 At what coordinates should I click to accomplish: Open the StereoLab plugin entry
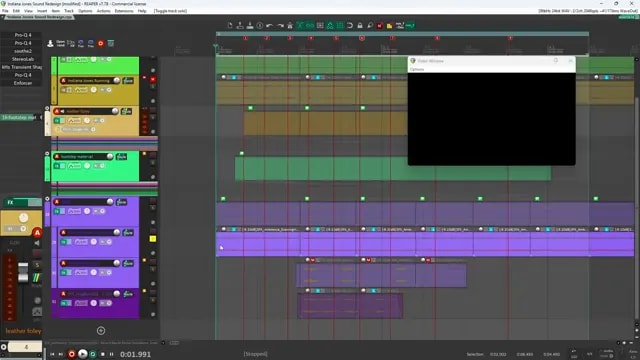(23, 59)
